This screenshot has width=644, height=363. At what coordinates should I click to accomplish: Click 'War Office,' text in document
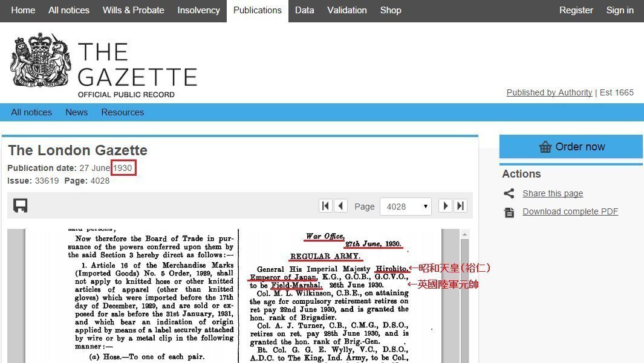point(325,236)
